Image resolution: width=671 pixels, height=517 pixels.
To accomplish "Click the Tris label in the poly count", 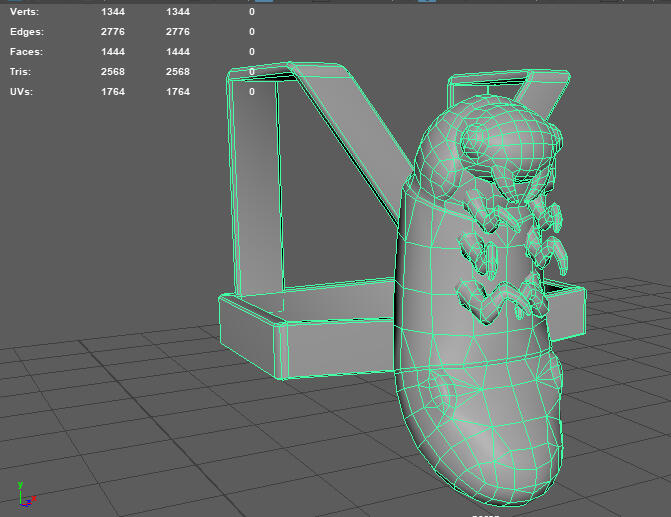I will click(x=20, y=71).
